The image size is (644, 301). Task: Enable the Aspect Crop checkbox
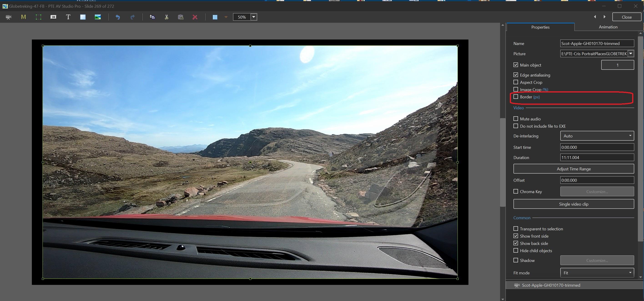516,82
